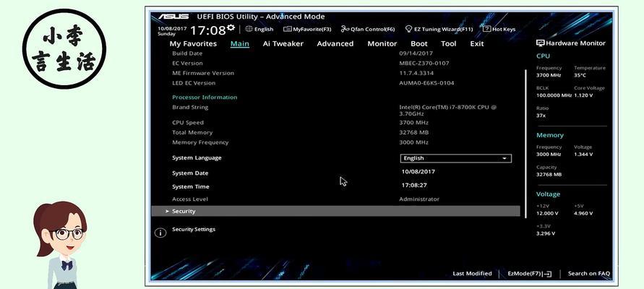The width and height of the screenshot is (644, 289).
Task: Click the Build Date value 09/14/2017
Action: (x=416, y=53)
